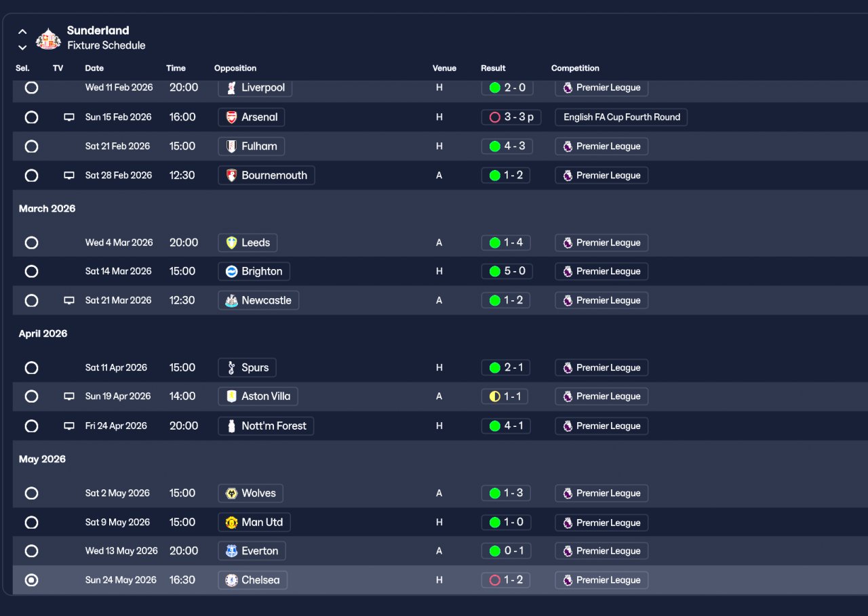Click the TV broadcast icon for Newcastle fixture
868x616 pixels.
pos(68,301)
